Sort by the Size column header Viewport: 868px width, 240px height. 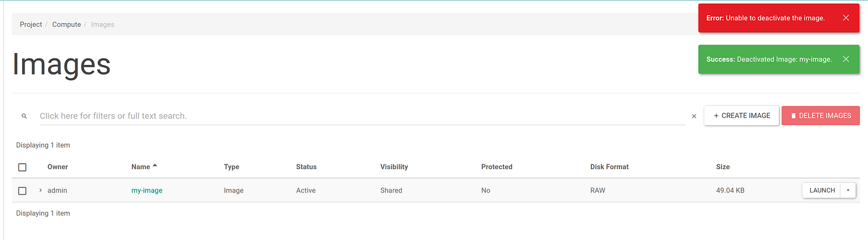click(723, 167)
